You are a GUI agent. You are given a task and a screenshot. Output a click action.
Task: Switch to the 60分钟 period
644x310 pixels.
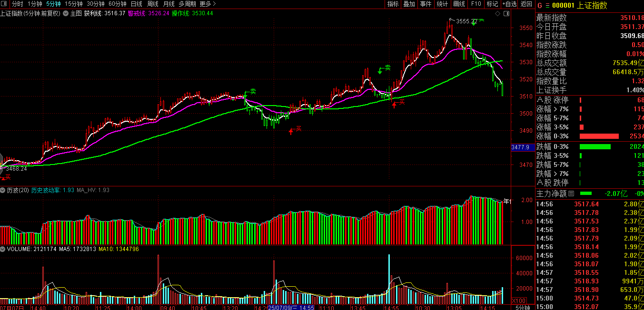click(117, 4)
